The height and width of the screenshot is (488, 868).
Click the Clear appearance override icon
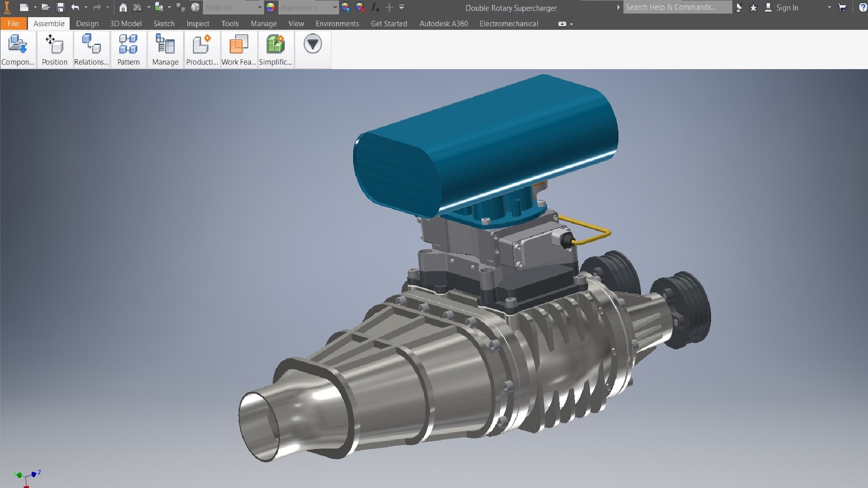click(x=360, y=7)
